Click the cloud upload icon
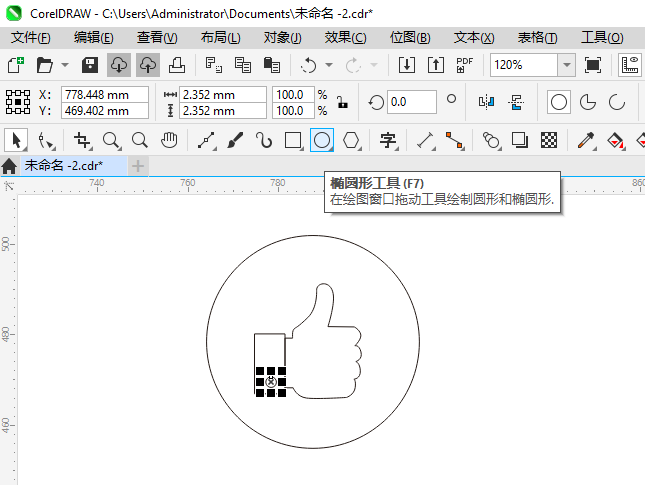 (148, 65)
